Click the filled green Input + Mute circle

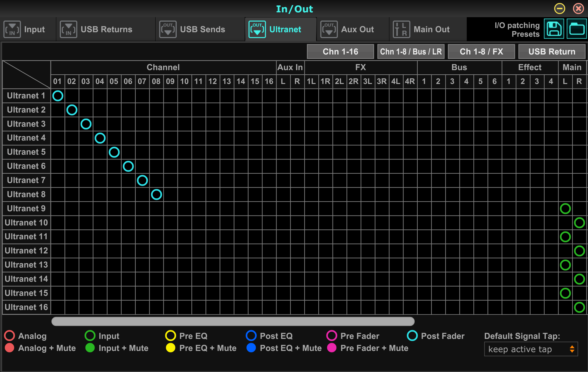[x=90, y=348]
